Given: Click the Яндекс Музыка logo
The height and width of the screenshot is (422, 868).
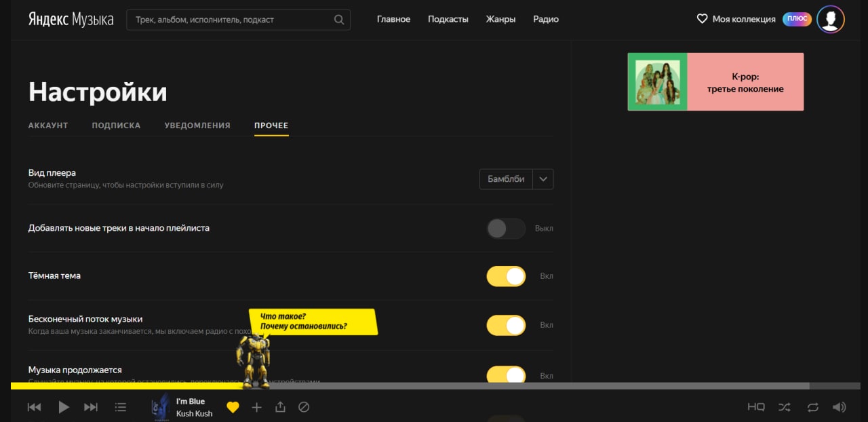Looking at the screenshot, I should click(71, 19).
